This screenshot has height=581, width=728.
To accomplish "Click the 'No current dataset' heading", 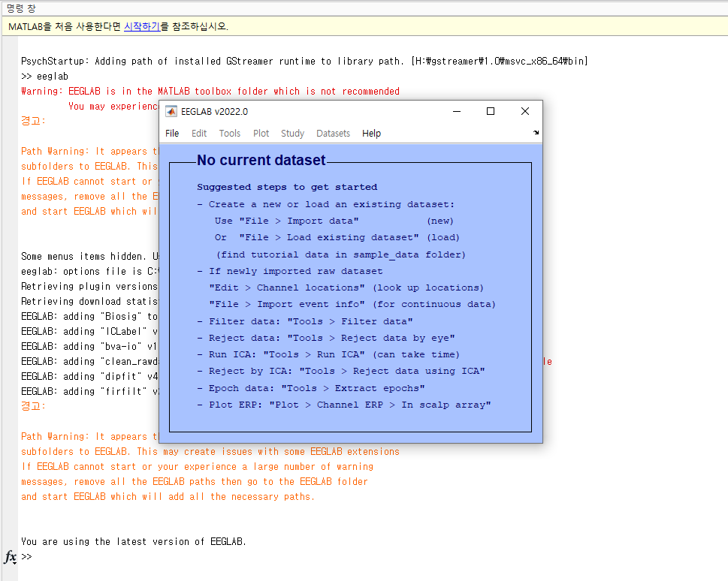I will pyautogui.click(x=261, y=160).
